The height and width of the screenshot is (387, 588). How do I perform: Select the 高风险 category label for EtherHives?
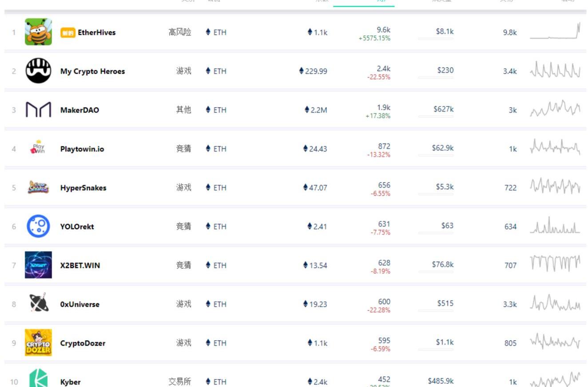(180, 32)
